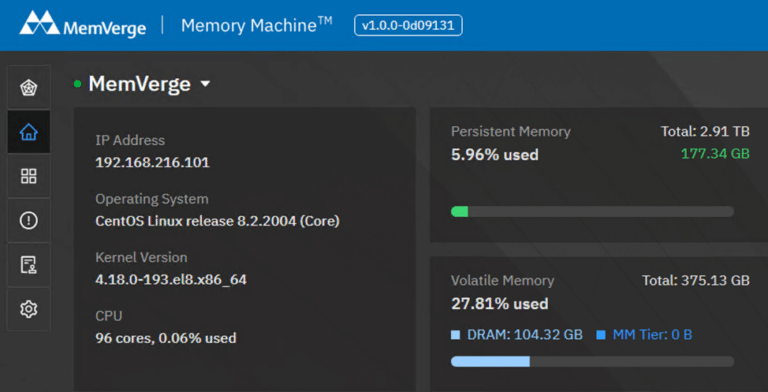The height and width of the screenshot is (392, 768).
Task: Click the CPU label
Action: [x=109, y=317]
